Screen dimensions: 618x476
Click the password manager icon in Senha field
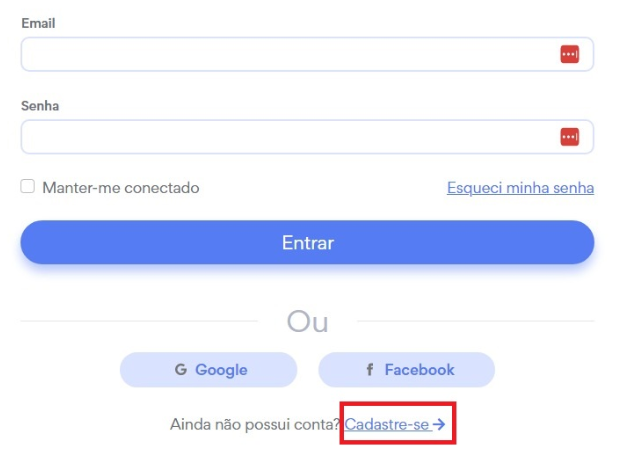coord(569,136)
